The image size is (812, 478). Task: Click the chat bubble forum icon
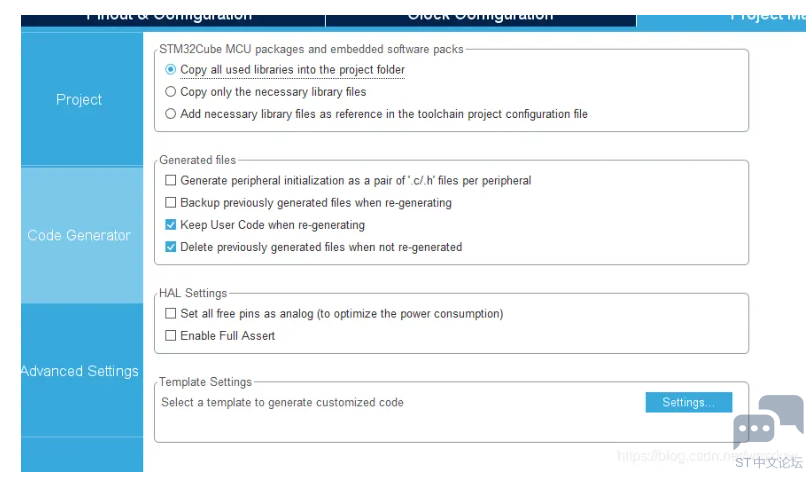[768, 422]
